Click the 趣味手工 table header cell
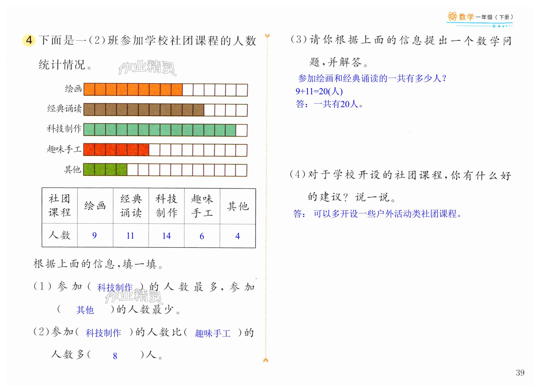The height and width of the screenshot is (392, 540). click(202, 206)
